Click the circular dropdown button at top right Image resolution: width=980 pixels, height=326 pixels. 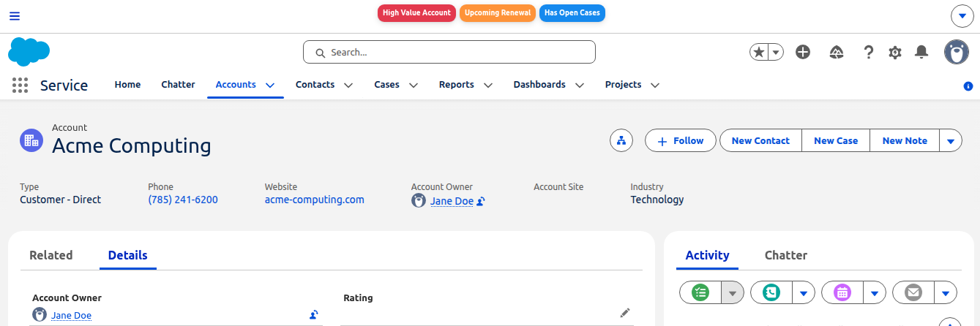click(x=962, y=16)
